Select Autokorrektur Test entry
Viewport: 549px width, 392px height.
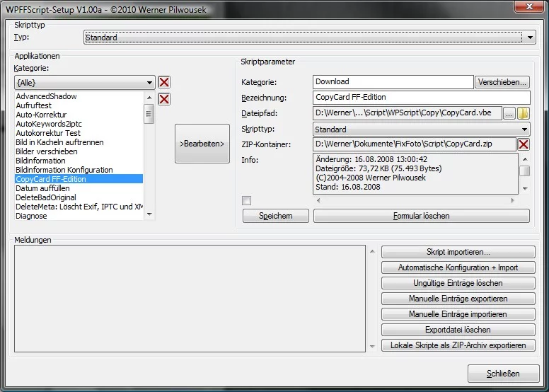79,133
